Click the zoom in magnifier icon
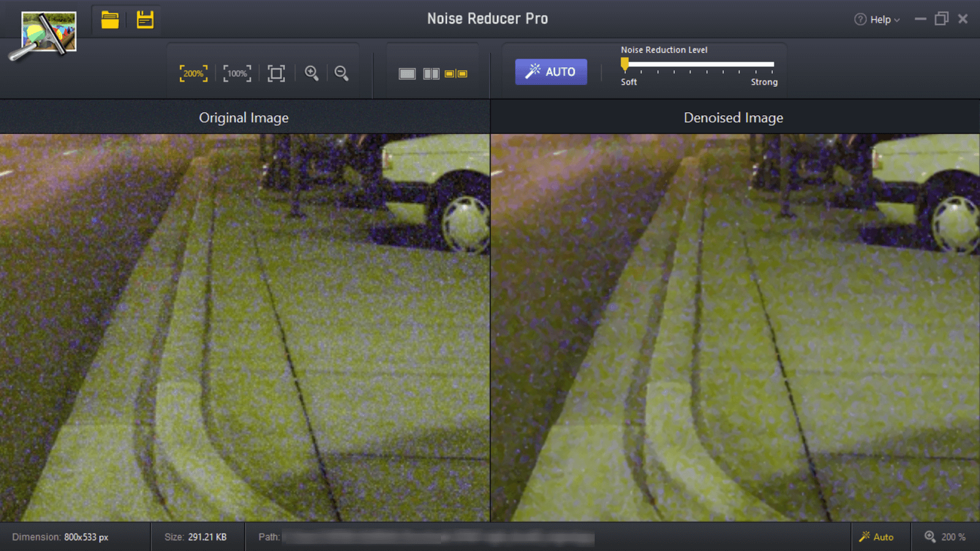The height and width of the screenshot is (551, 980). pyautogui.click(x=312, y=73)
